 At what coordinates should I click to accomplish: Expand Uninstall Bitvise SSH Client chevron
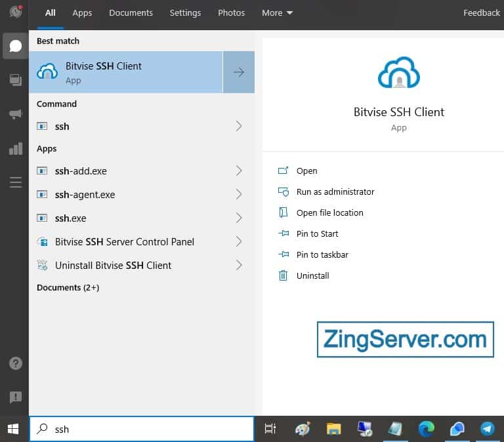239,266
